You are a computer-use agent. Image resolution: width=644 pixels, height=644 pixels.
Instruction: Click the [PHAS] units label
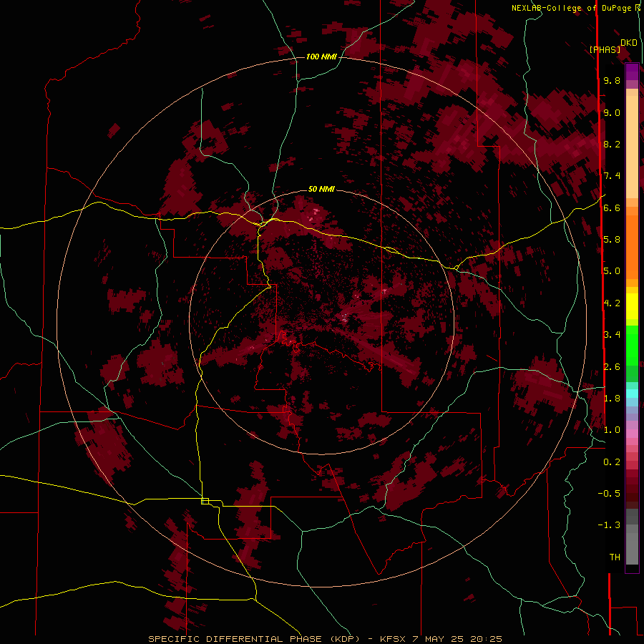click(605, 49)
